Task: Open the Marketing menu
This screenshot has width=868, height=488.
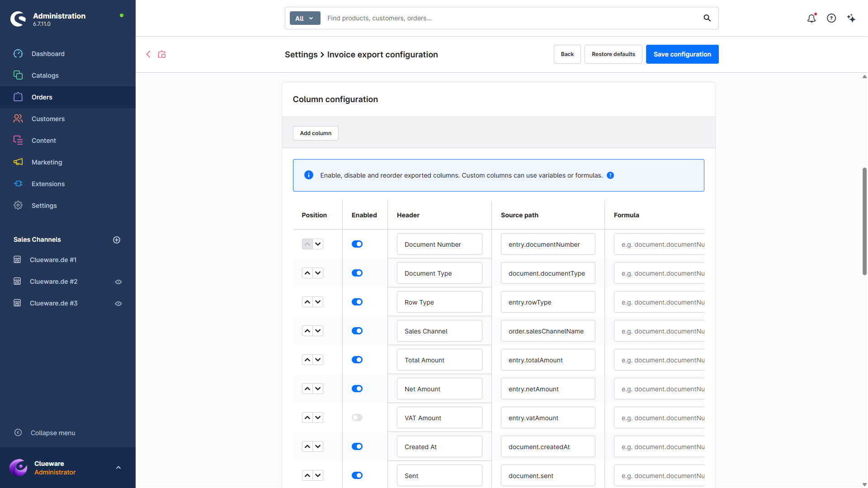Action: coord(47,162)
